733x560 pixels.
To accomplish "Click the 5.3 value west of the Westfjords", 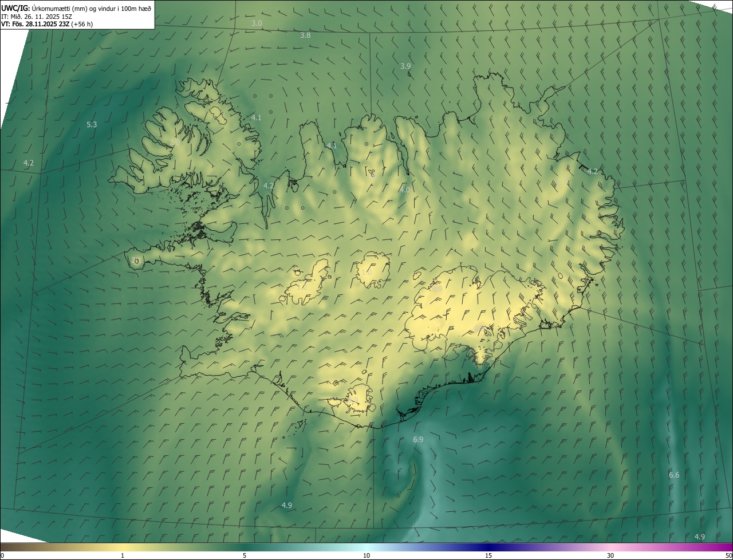I will [x=92, y=124].
